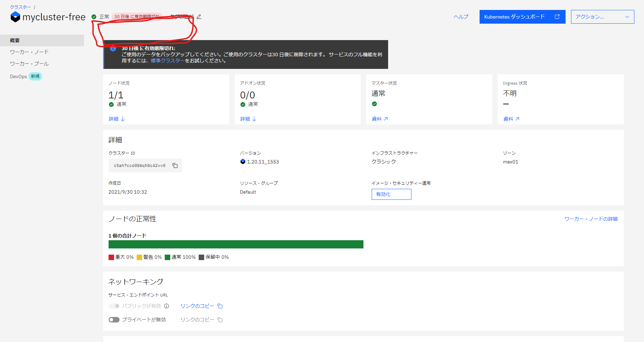Toggle the プライベートが無効 switch
This screenshot has width=644, height=342.
tap(114, 320)
